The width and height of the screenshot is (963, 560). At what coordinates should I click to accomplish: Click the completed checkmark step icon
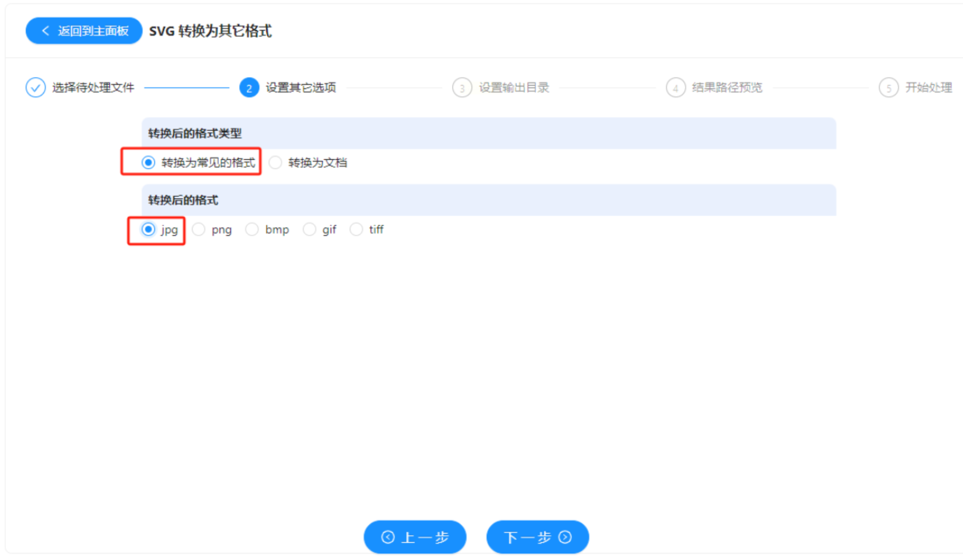[35, 88]
